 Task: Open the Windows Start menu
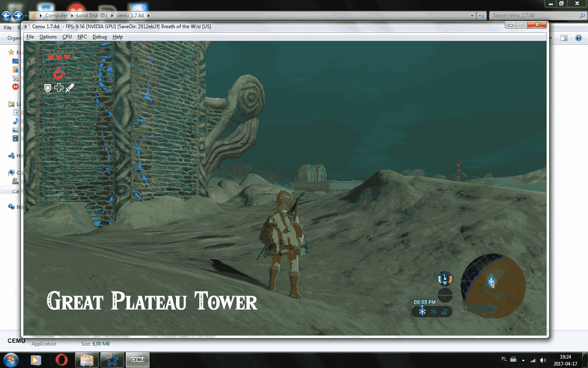tap(11, 360)
